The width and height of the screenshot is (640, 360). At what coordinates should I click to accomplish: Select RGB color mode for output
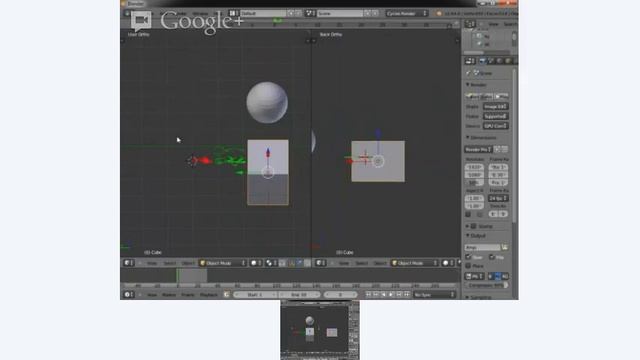(x=498, y=276)
